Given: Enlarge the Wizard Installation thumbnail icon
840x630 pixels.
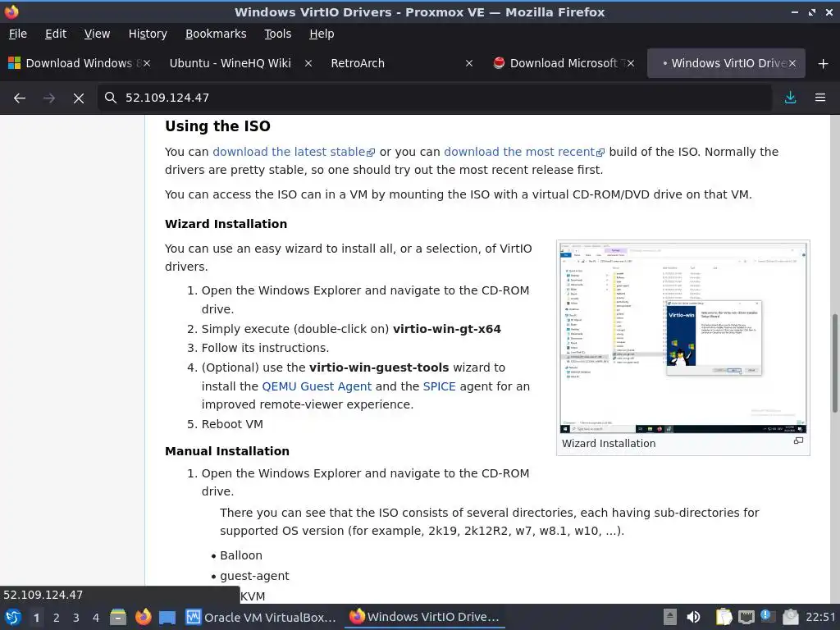Looking at the screenshot, I should (798, 441).
